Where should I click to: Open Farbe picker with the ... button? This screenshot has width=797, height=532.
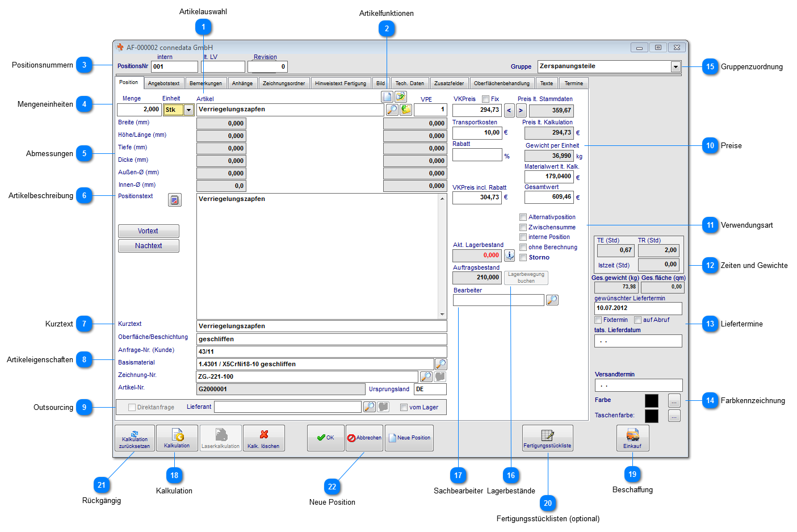pyautogui.click(x=674, y=401)
